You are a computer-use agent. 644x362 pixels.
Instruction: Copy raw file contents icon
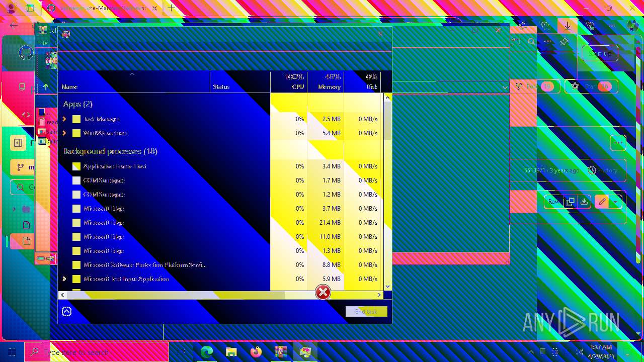[x=570, y=202]
